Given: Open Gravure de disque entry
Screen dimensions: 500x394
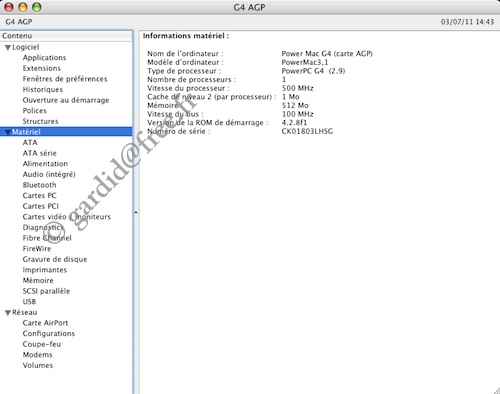Looking at the screenshot, I should point(55,259).
